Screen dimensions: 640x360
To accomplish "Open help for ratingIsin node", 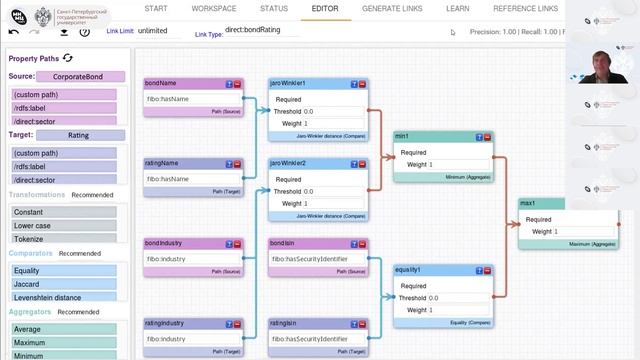I will [x=354, y=324].
